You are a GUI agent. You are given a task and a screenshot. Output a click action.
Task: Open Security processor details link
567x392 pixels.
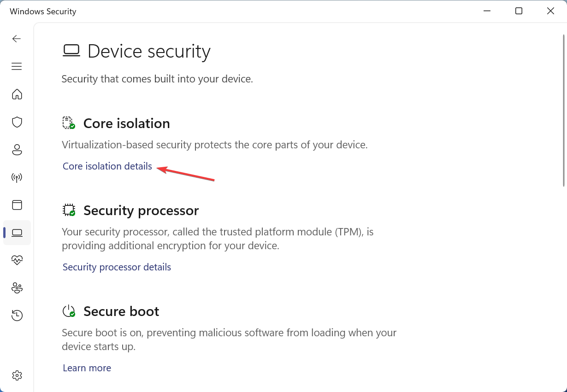click(x=117, y=267)
